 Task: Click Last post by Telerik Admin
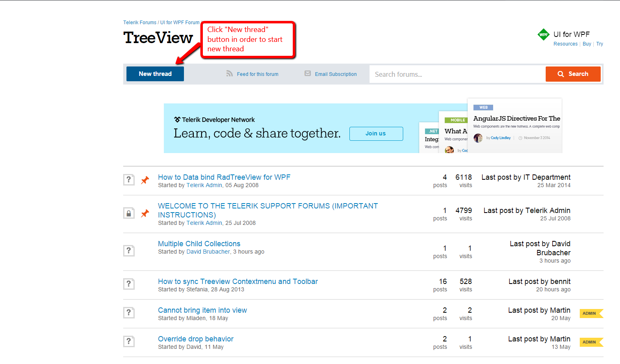coord(527,211)
